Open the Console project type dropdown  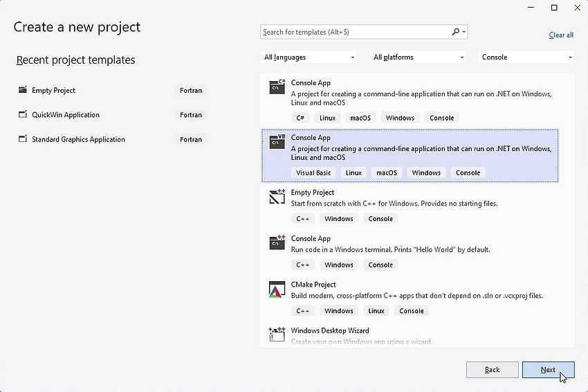[x=526, y=57]
